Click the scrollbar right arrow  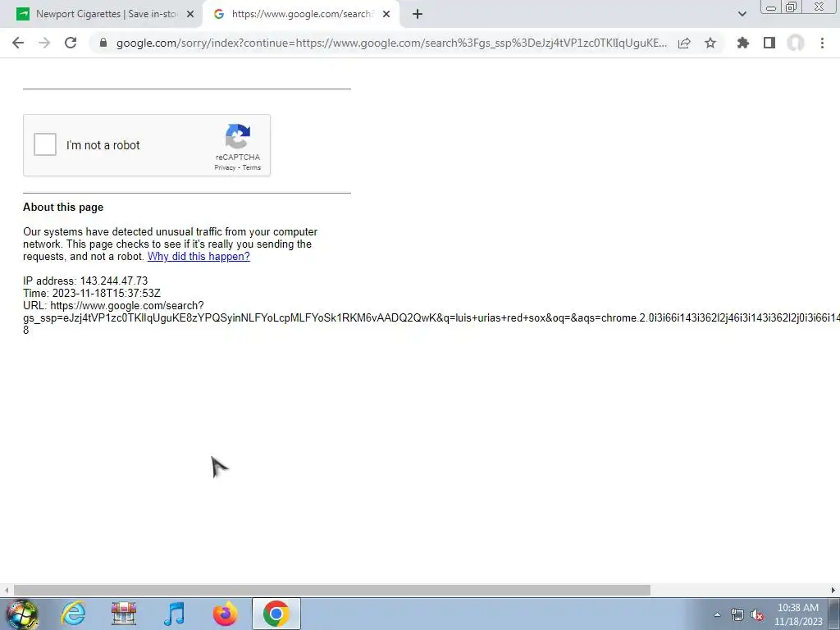pos(833,590)
